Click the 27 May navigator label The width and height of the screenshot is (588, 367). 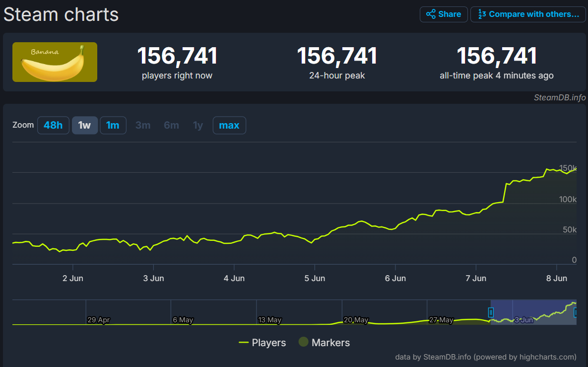(442, 320)
